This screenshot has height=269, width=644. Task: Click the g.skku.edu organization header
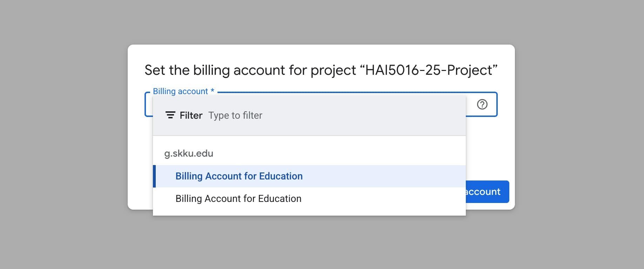click(189, 153)
